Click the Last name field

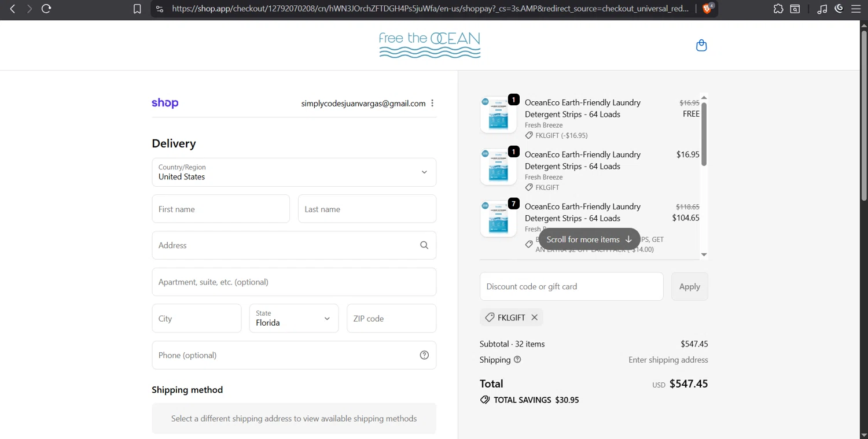click(367, 209)
